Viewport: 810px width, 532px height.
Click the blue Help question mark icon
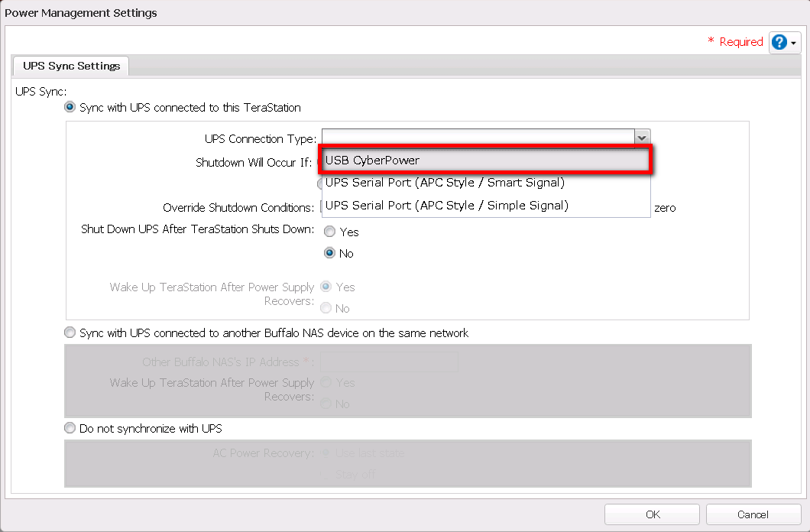779,42
